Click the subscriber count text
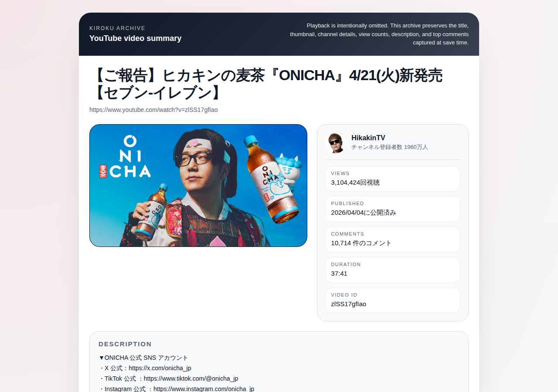Viewport: 558px width, 392px height. click(x=390, y=147)
